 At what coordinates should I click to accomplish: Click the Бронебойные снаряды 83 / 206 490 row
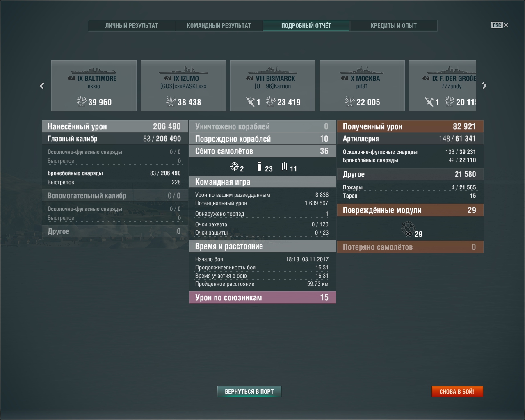pos(114,173)
